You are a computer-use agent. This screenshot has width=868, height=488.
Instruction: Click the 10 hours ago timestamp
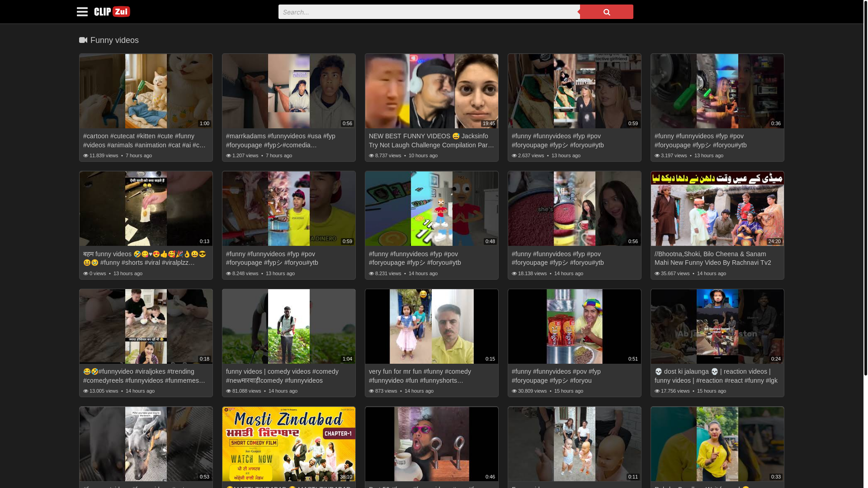click(423, 155)
